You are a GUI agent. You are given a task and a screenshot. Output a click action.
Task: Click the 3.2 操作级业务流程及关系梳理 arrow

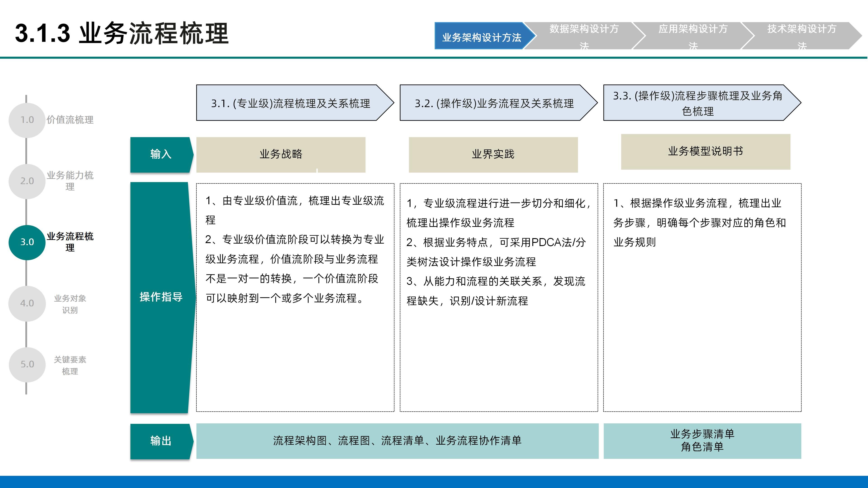pos(499,103)
